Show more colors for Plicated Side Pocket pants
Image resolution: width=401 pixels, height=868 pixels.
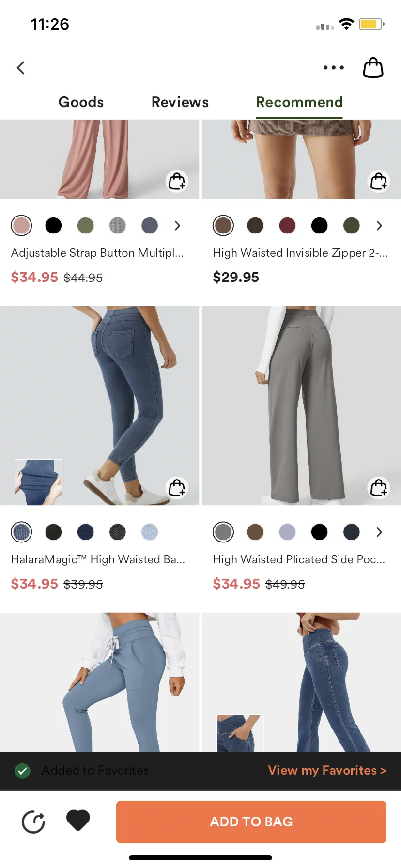click(x=379, y=532)
